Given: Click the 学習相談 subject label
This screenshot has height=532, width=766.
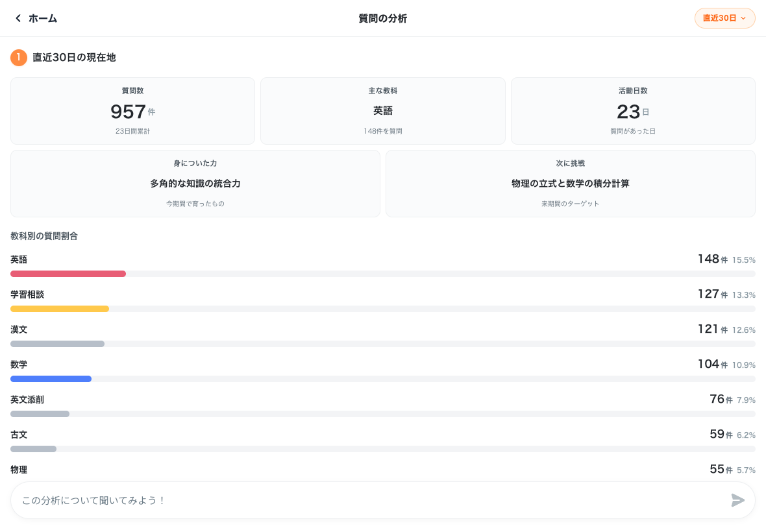Looking at the screenshot, I should coord(27,295).
